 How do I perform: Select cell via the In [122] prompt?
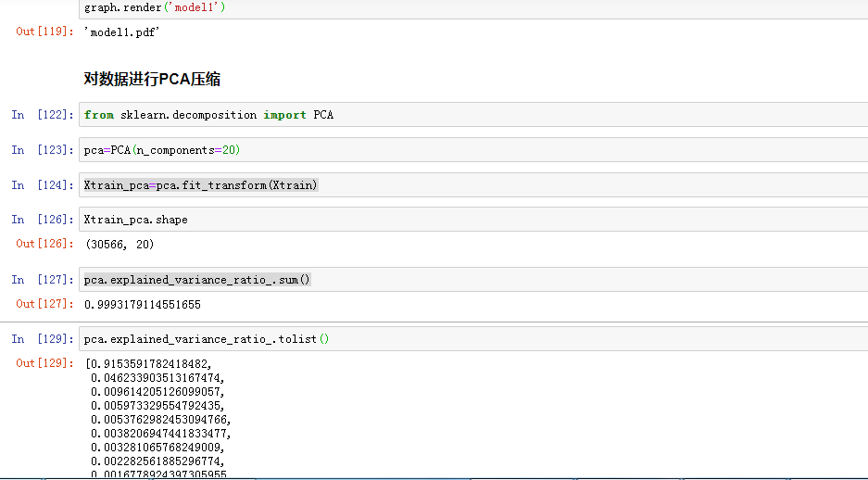[43, 115]
